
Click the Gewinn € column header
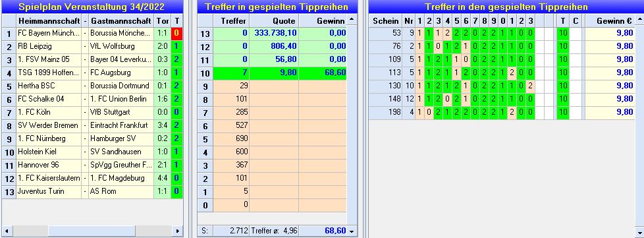[x=610, y=20]
